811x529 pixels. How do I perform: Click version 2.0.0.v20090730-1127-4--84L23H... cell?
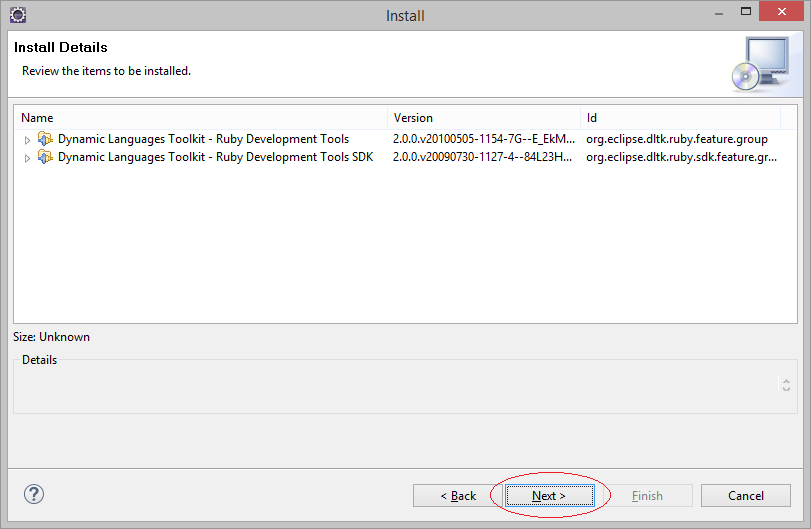482,157
